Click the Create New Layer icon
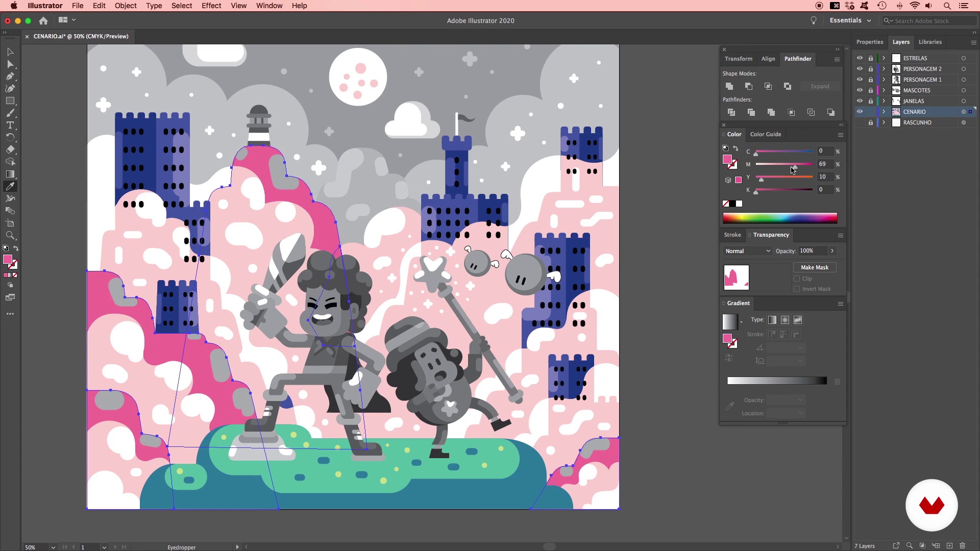The image size is (980, 551). 949,546
